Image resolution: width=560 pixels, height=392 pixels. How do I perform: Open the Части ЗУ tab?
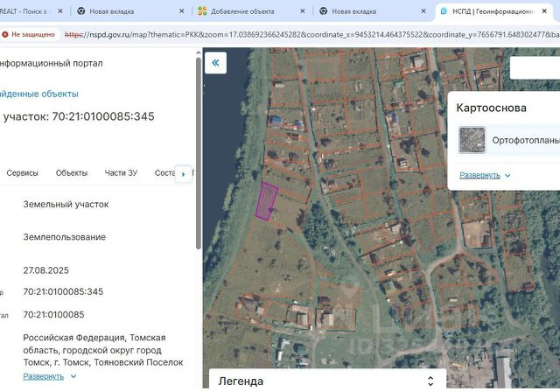[121, 172]
